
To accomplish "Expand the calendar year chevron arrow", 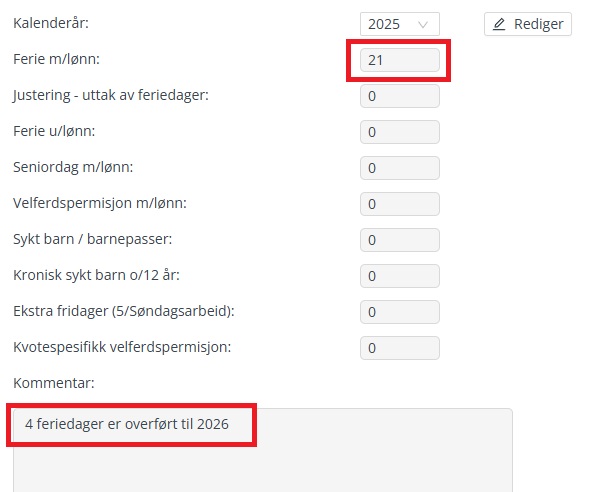I will (424, 24).
